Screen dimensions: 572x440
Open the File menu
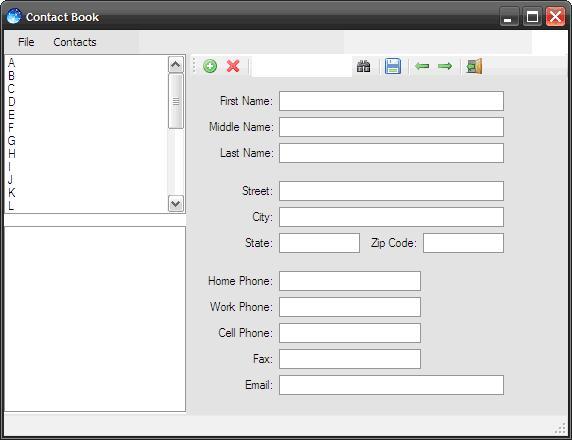point(26,42)
